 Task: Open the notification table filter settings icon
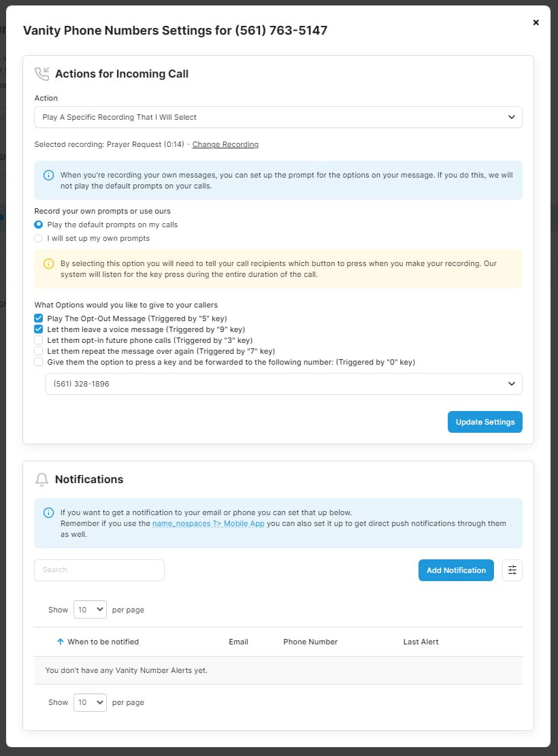pyautogui.click(x=512, y=570)
